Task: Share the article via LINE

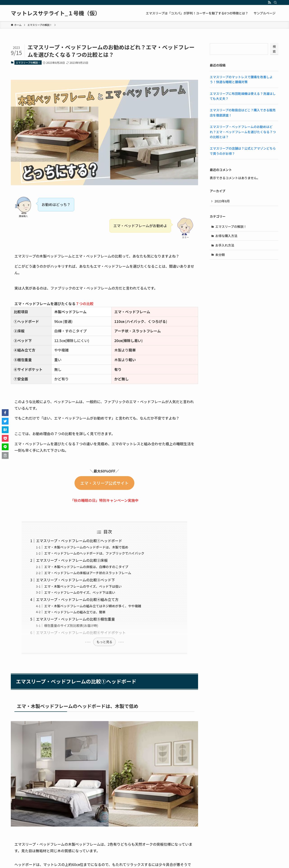Action: [5, 447]
